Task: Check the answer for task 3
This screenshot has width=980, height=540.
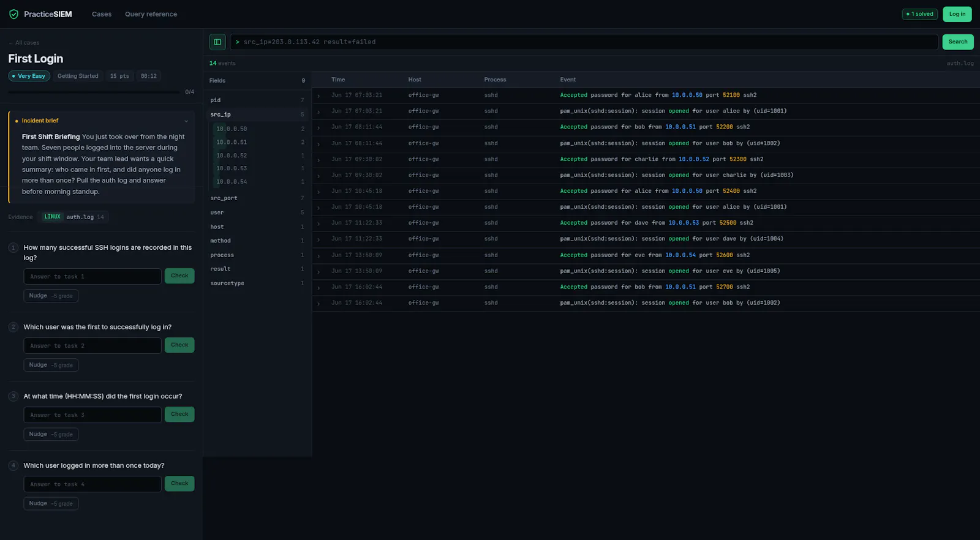Action: point(179,414)
